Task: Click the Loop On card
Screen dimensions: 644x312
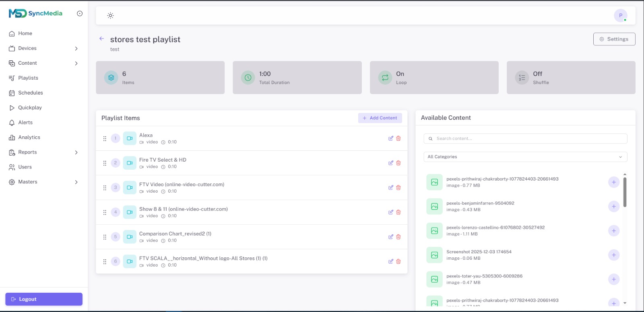Action: 434,78
